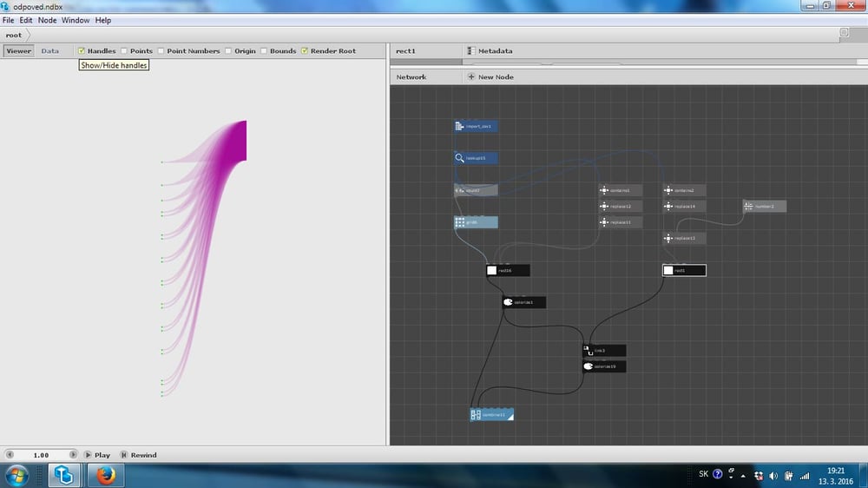Enable the Origin checkbox

[228, 51]
